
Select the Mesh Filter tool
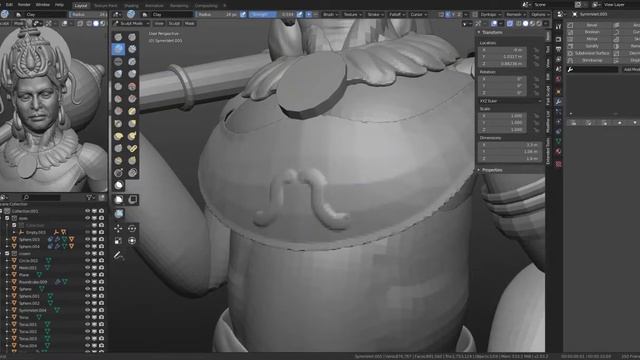click(119, 213)
